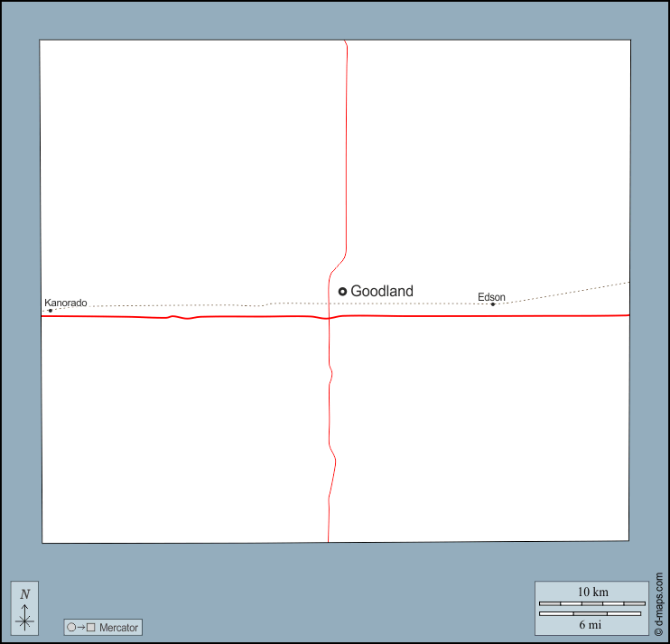Click the north arrow compass icon

click(x=25, y=618)
